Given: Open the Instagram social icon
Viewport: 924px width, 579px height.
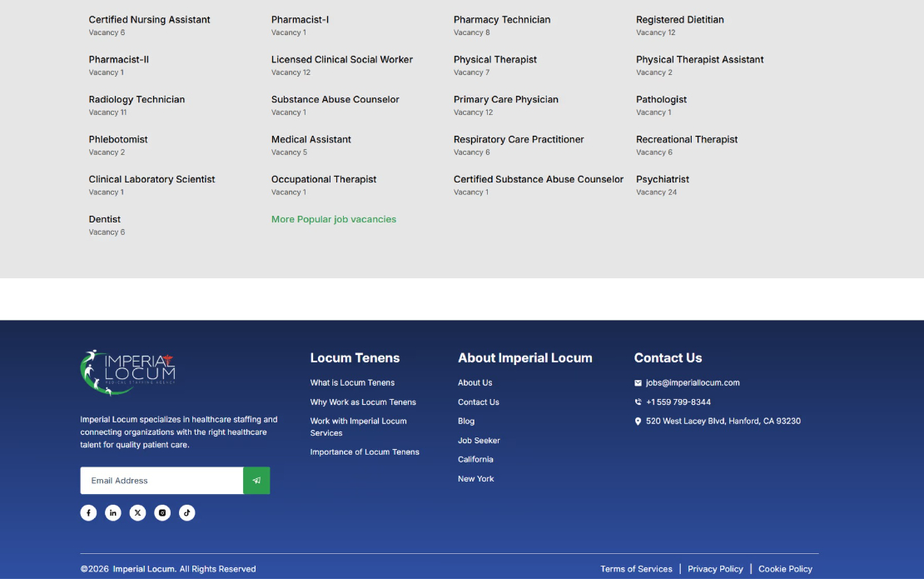Looking at the screenshot, I should [162, 513].
